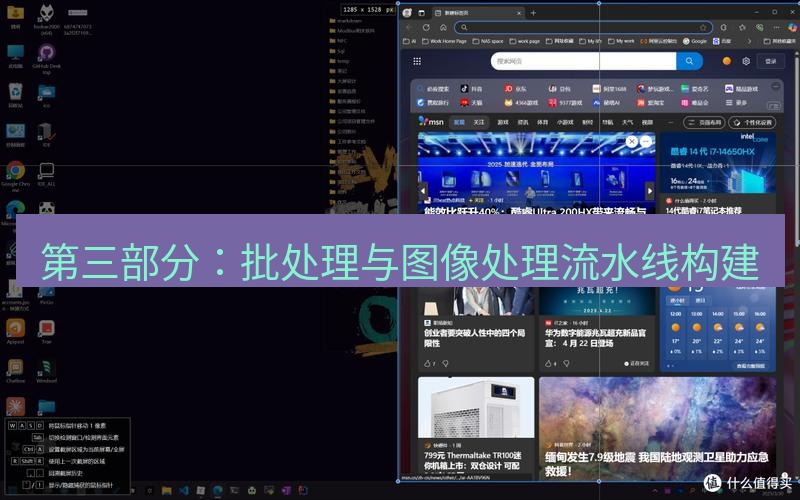Open the work page bookmark folder
Image resolution: width=800 pixels, height=500 pixels.
click(x=524, y=41)
